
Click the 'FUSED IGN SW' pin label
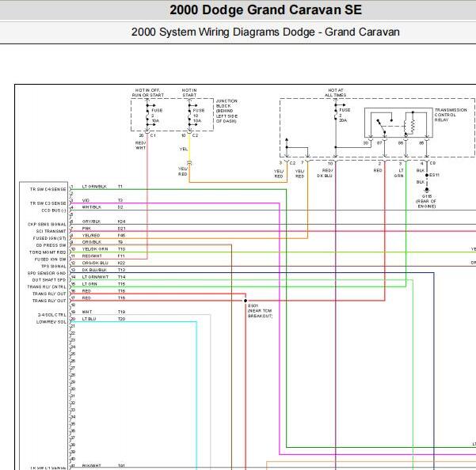50,260
